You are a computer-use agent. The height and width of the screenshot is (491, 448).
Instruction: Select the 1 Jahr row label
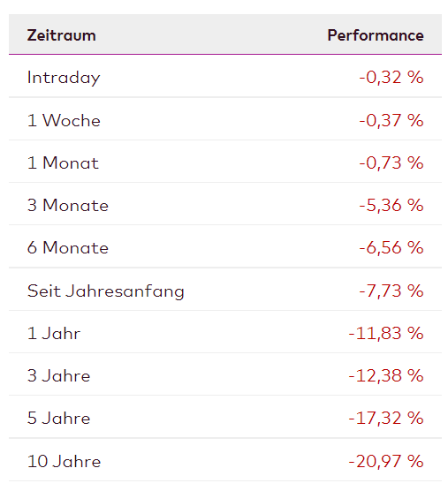coord(54,333)
